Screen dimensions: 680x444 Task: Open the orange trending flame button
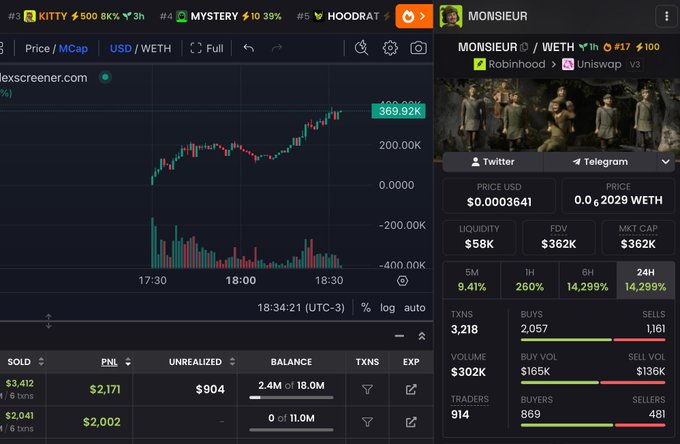pyautogui.click(x=414, y=16)
